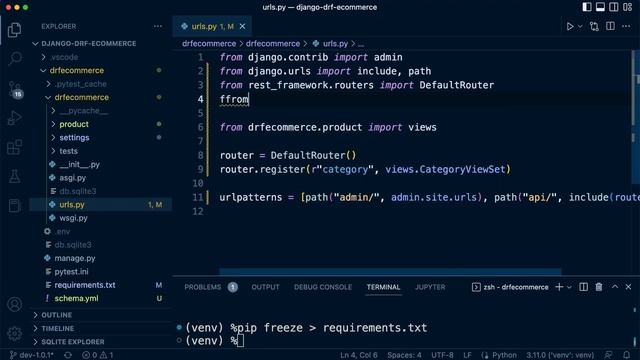
Task: Switch to the Jupyter panel tab
Action: (430, 287)
